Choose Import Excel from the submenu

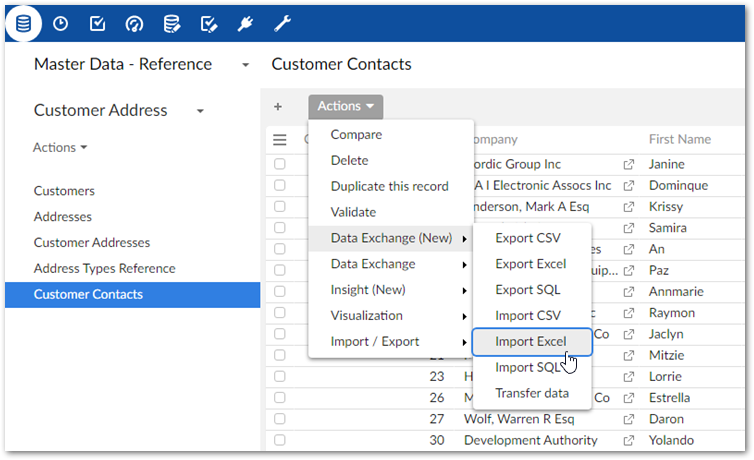(x=531, y=342)
